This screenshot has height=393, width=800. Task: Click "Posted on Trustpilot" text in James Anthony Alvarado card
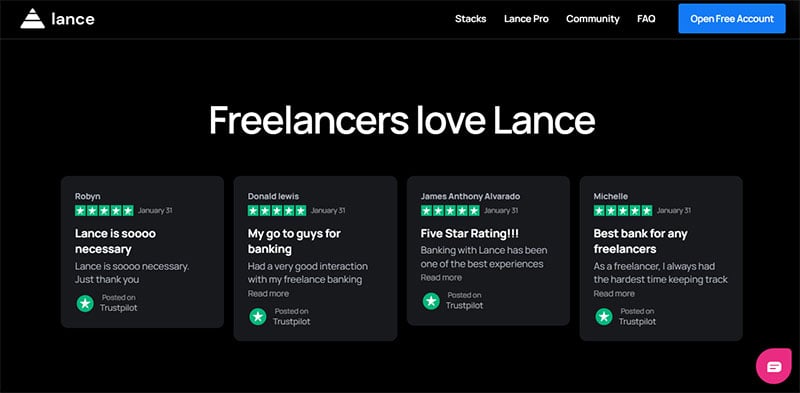pos(464,301)
